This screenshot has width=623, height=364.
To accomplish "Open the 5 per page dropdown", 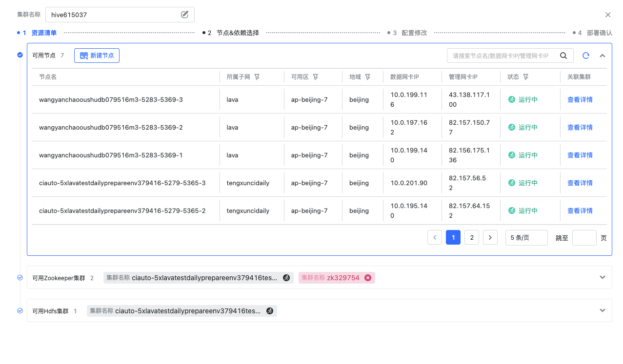I will coord(526,237).
